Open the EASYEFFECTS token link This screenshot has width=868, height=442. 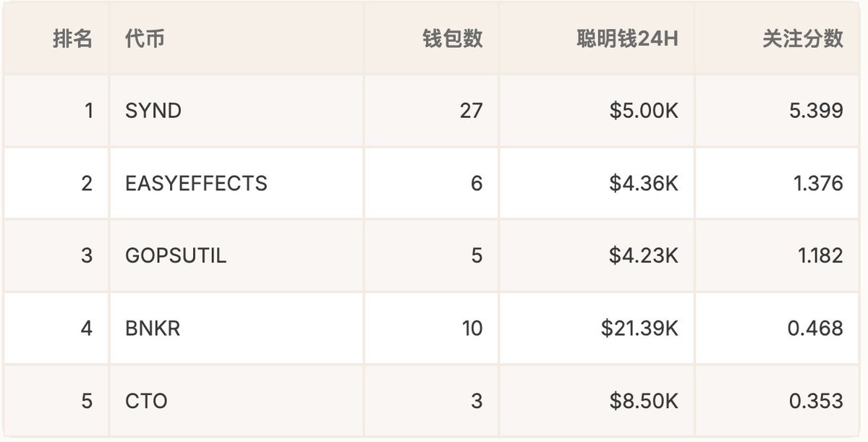pyautogui.click(x=196, y=184)
